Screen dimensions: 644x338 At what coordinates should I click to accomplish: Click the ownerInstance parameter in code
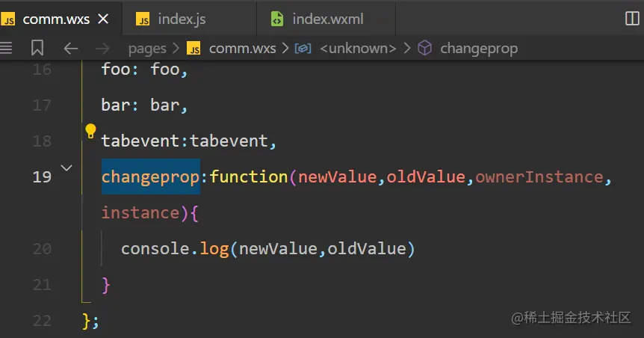(539, 177)
